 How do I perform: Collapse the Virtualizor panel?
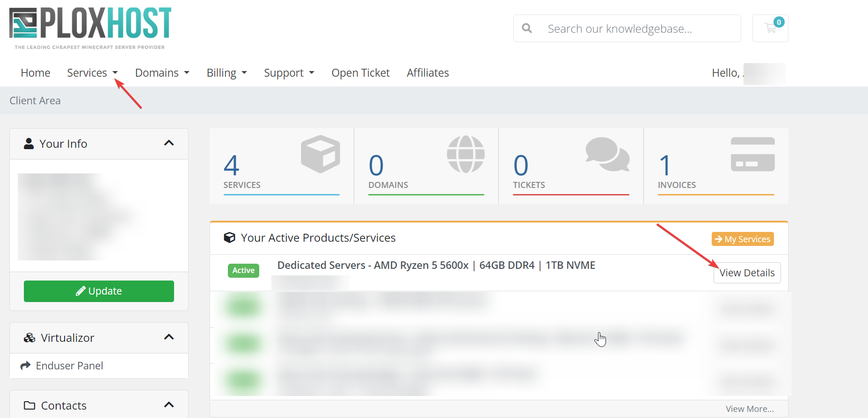click(169, 337)
